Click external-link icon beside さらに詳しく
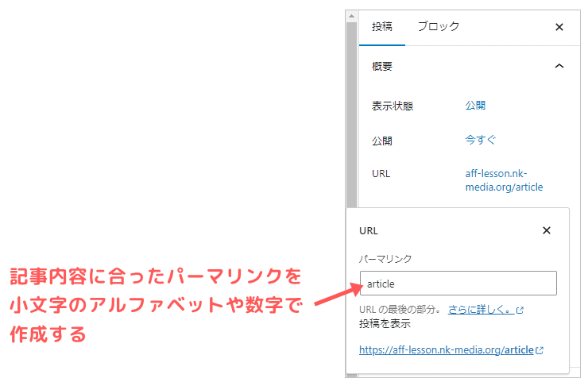 (520, 311)
